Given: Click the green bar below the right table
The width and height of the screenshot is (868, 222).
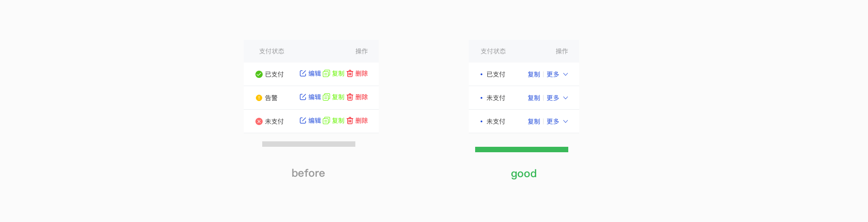Looking at the screenshot, I should coord(522,150).
